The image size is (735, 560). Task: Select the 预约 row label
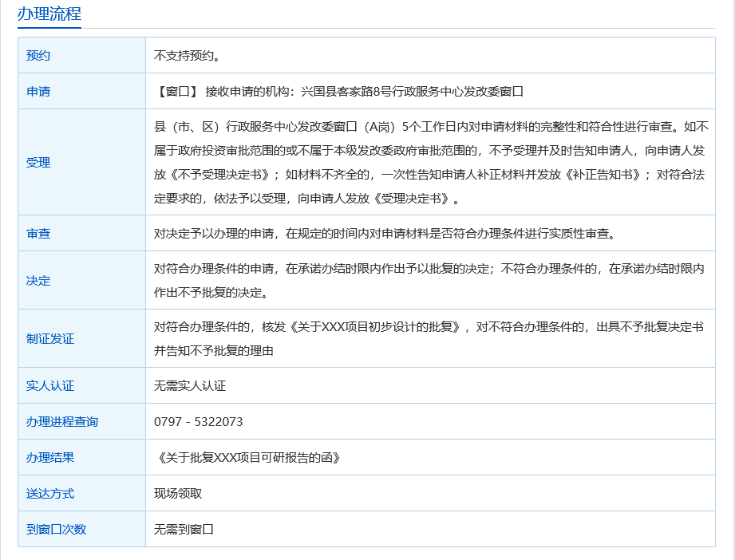pyautogui.click(x=38, y=56)
